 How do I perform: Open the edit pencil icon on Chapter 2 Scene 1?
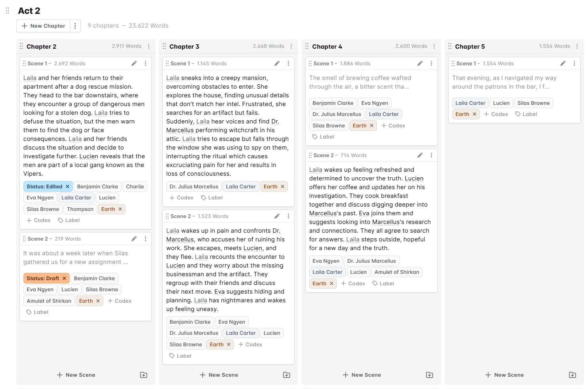[134, 63]
